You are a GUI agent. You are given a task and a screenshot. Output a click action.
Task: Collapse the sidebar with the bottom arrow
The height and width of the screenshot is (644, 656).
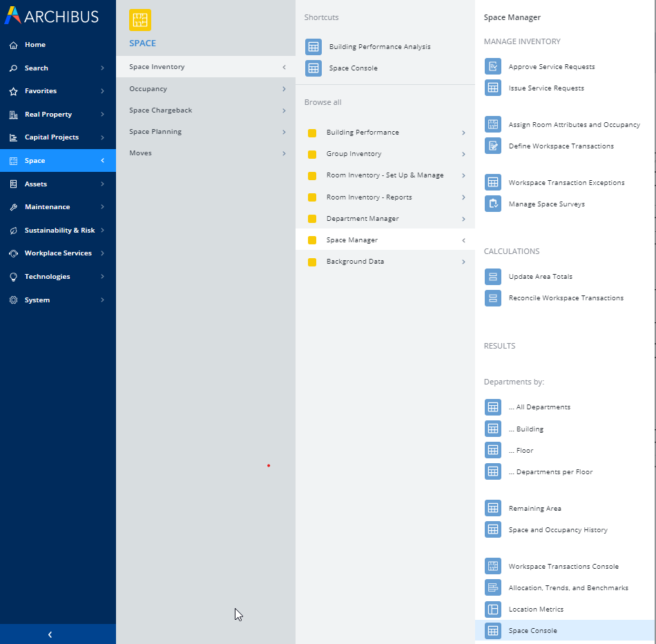pyautogui.click(x=50, y=634)
